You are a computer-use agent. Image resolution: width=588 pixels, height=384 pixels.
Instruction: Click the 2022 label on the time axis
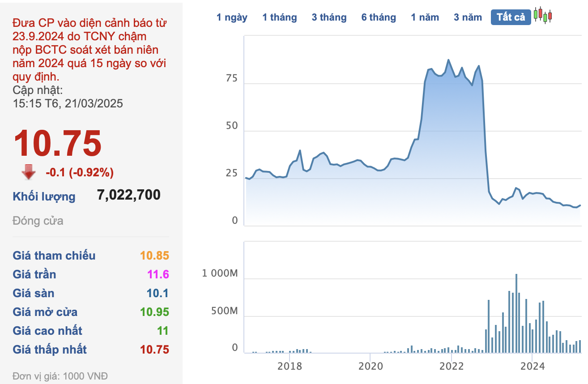coord(451,366)
